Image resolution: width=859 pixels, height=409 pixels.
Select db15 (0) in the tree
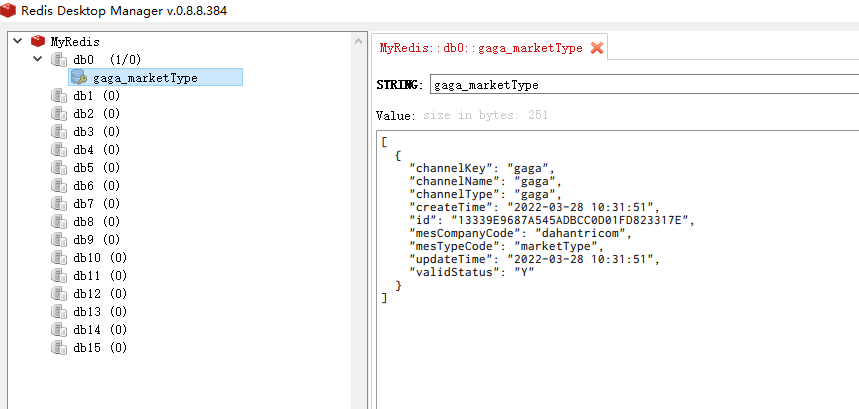tap(100, 347)
